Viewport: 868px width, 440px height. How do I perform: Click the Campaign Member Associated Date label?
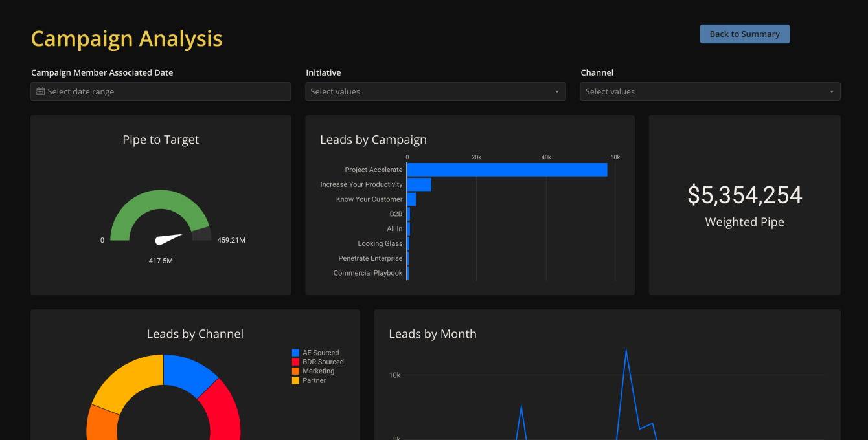(x=102, y=72)
